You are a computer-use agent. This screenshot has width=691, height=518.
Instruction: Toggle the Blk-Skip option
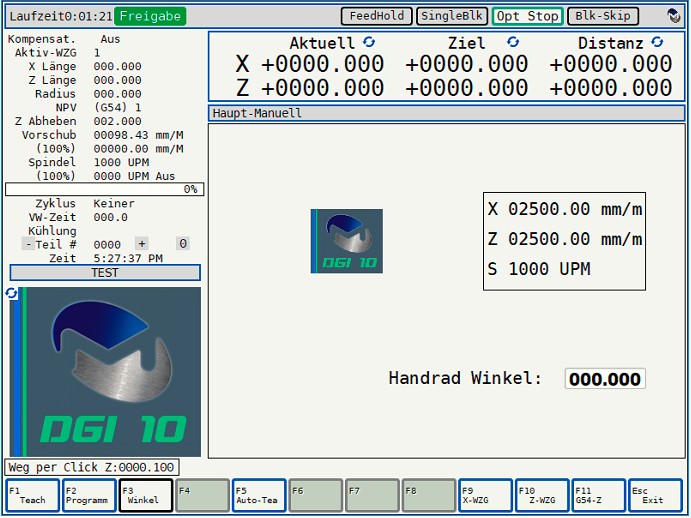(603, 16)
